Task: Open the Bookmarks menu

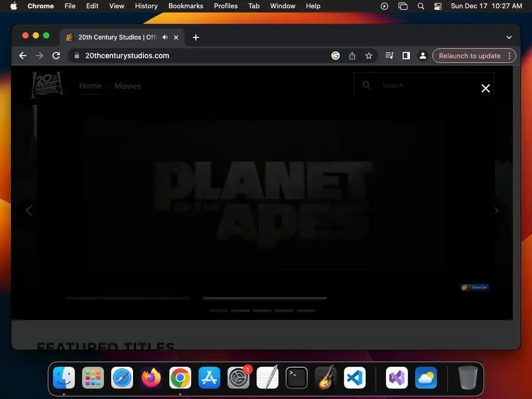Action: pos(186,6)
